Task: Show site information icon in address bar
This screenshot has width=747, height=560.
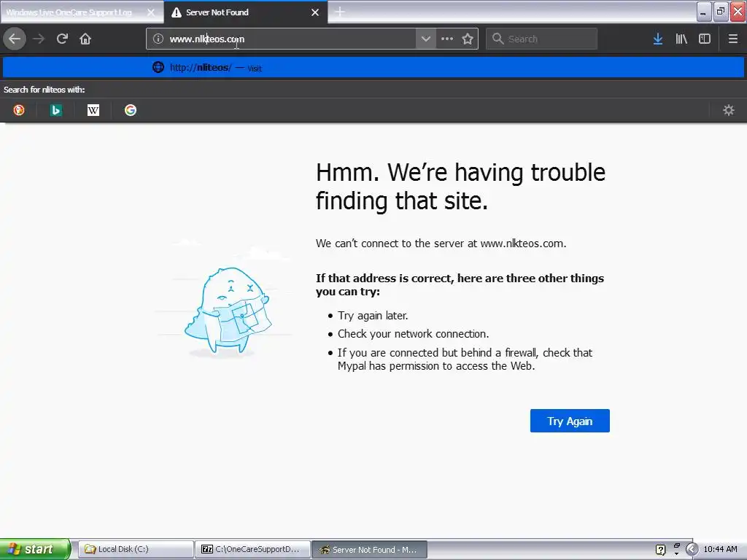Action: 158,39
